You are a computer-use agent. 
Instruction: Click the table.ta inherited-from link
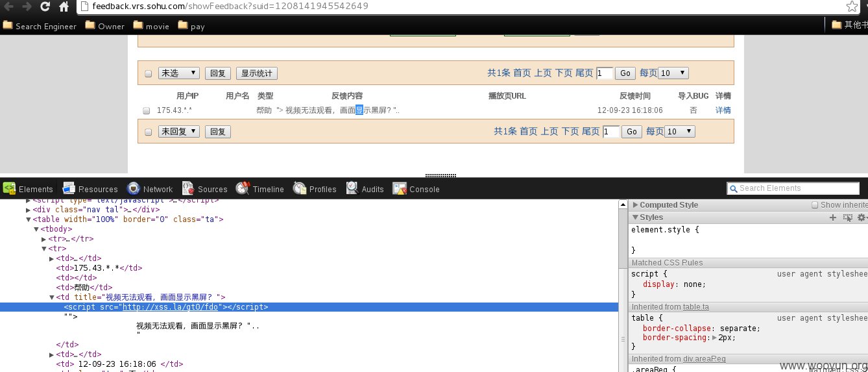[696, 307]
